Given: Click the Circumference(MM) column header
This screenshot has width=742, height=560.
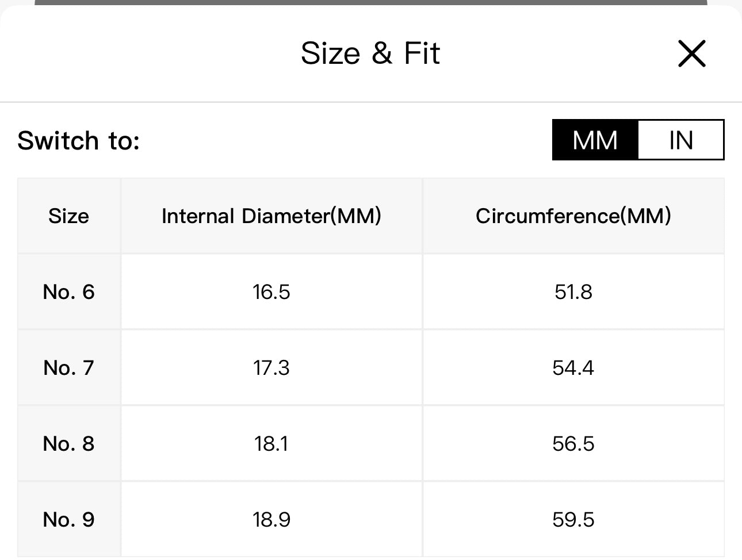Looking at the screenshot, I should [x=573, y=216].
